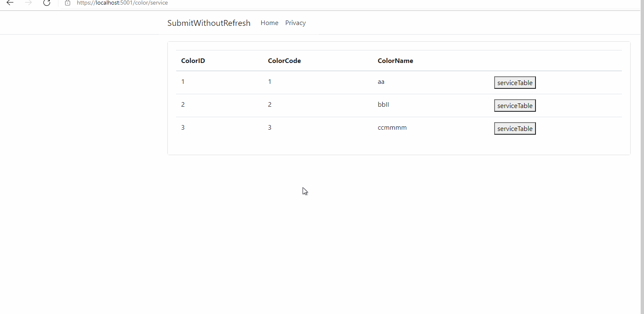Click ColorID 2 cell in second row
644x314 pixels.
coord(183,105)
